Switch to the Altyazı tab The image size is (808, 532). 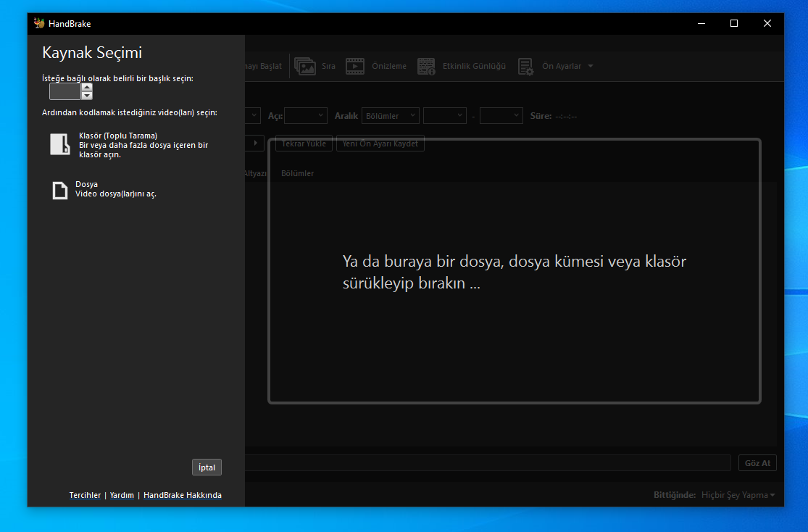click(x=256, y=173)
